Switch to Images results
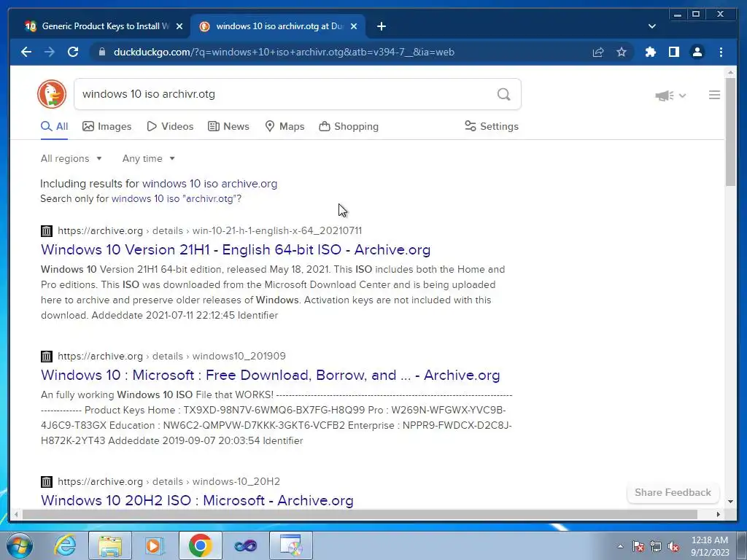 pyautogui.click(x=107, y=126)
